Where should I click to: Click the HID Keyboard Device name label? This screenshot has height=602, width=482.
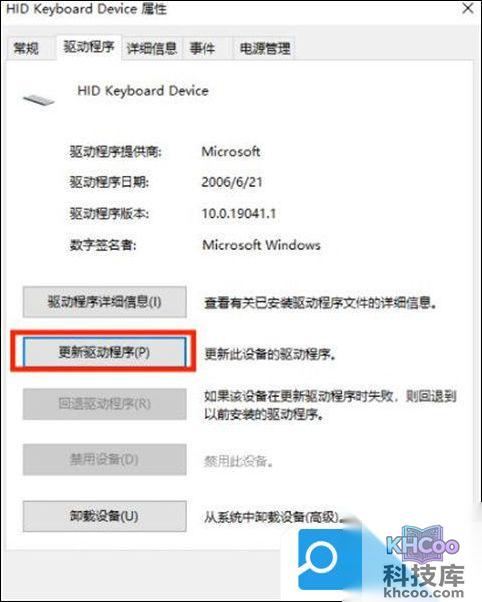[143, 91]
